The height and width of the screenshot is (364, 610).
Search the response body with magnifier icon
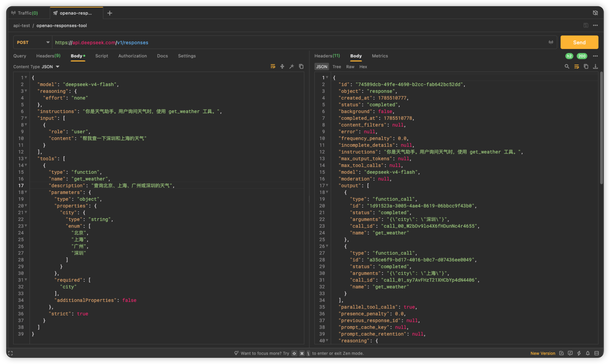[567, 66]
